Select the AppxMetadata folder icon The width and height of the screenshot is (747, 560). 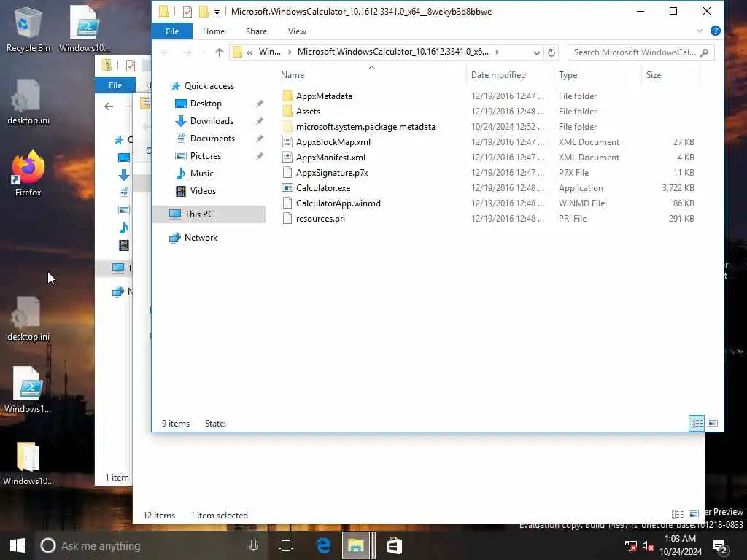[x=287, y=96]
